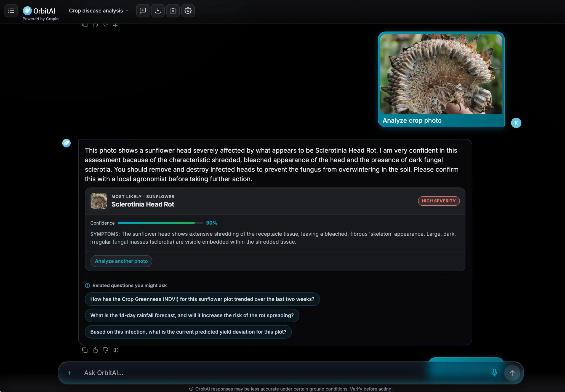The image size is (565, 392).
Task: Open settings gear in top toolbar
Action: (188, 11)
